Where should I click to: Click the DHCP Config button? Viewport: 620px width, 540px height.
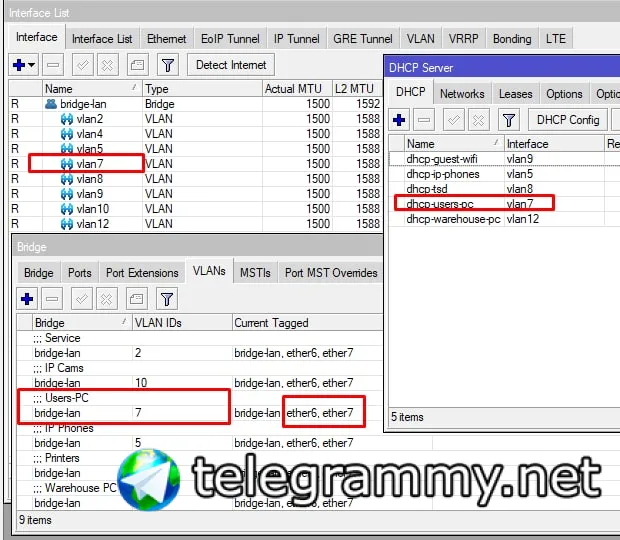click(568, 119)
